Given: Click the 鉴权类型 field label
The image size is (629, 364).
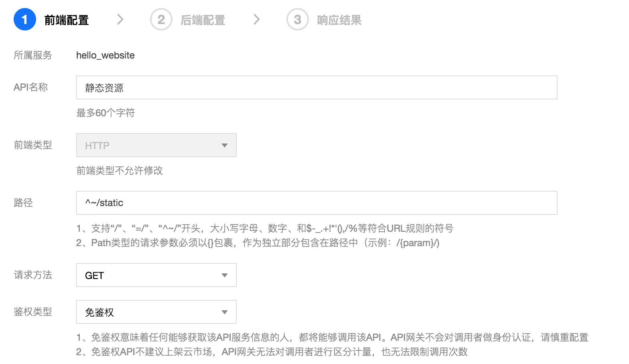Looking at the screenshot, I should point(33,312).
